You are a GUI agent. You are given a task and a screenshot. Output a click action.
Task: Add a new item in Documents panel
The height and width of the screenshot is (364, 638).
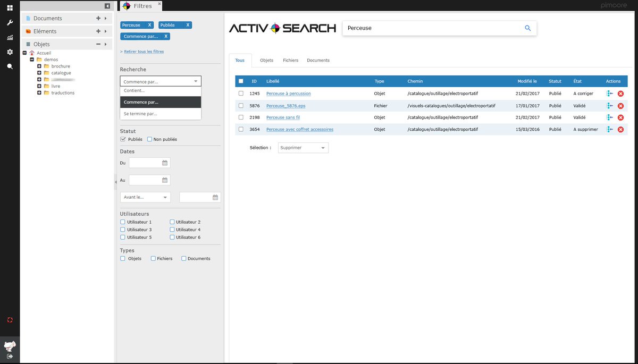tap(98, 18)
